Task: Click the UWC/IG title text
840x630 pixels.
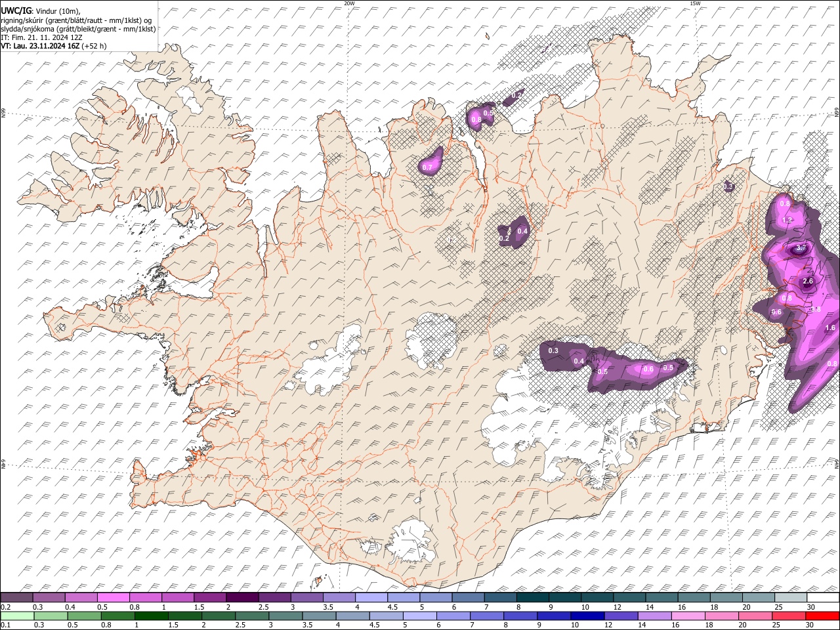Action: coord(16,10)
